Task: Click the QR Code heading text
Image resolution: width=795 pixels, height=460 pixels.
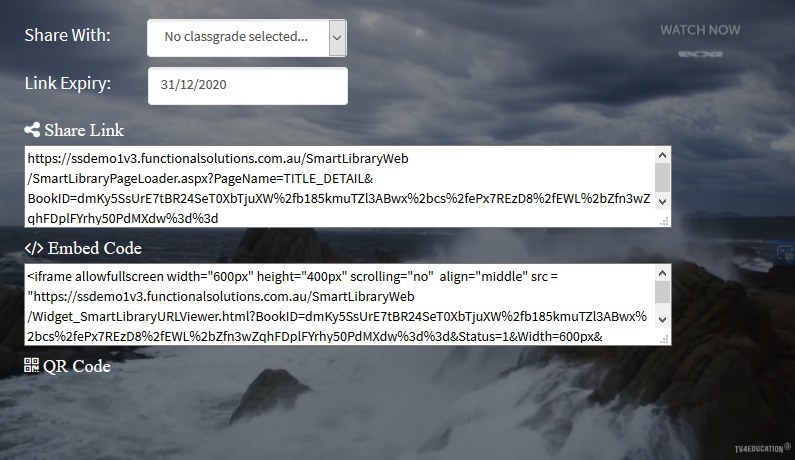Action: tap(77, 366)
